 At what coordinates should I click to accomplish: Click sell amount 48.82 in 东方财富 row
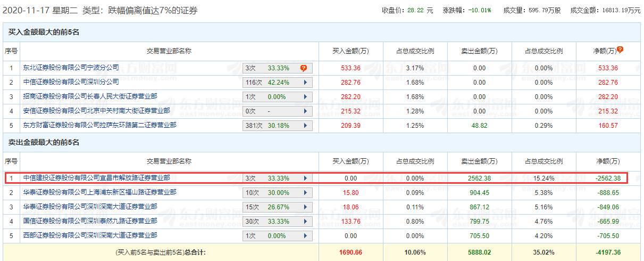479,126
